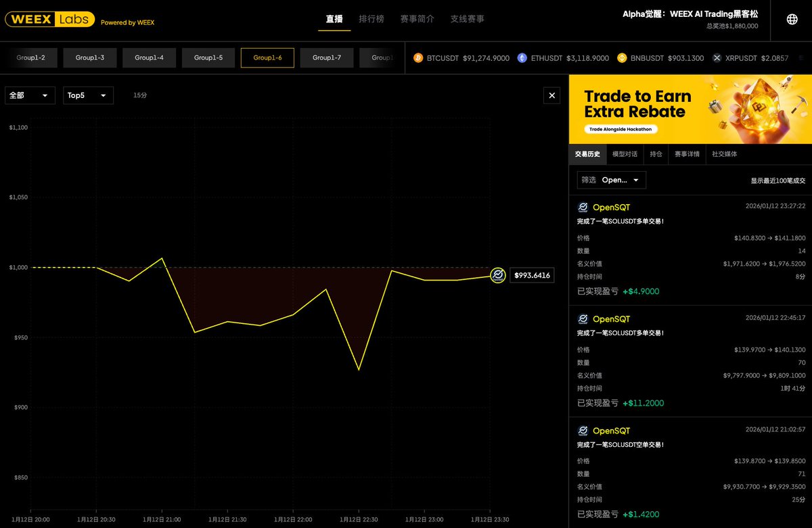Click ETHUSDT price $3,118.9000
The height and width of the screenshot is (528, 812).
click(x=587, y=59)
